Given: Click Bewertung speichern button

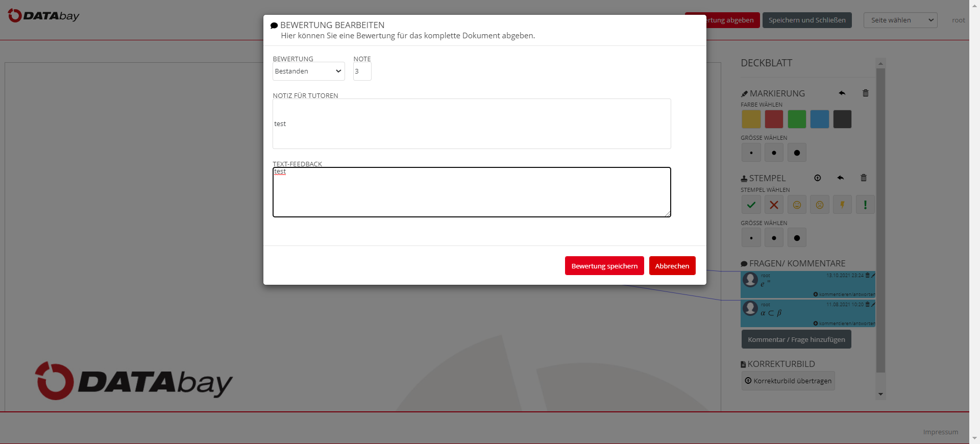Looking at the screenshot, I should coord(604,266).
